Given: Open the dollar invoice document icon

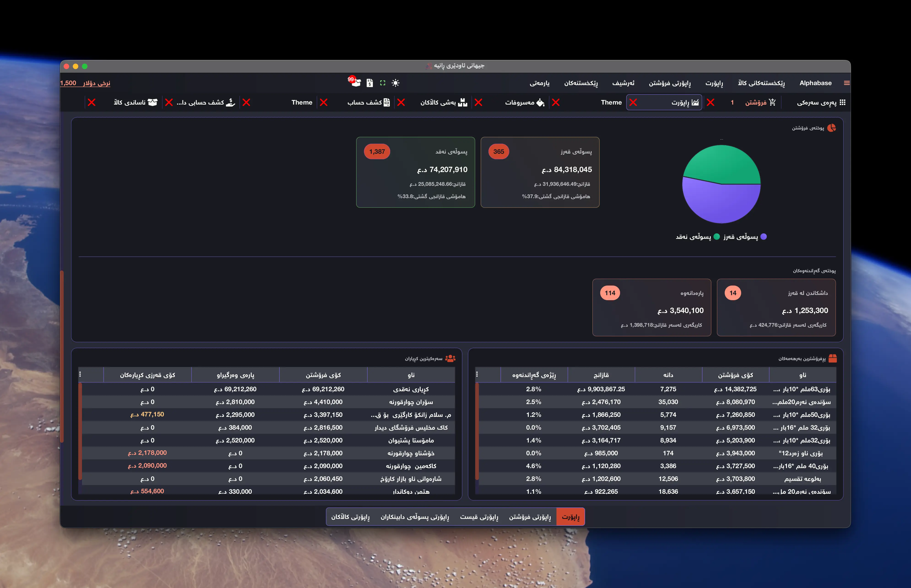Looking at the screenshot, I should [x=369, y=83].
